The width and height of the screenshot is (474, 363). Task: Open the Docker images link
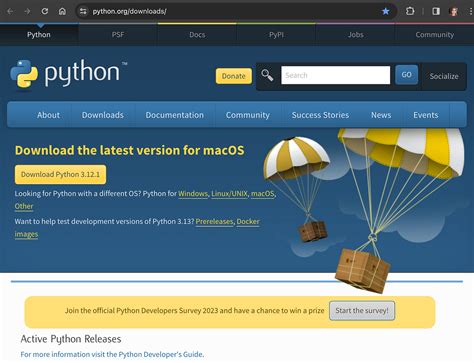(x=248, y=222)
